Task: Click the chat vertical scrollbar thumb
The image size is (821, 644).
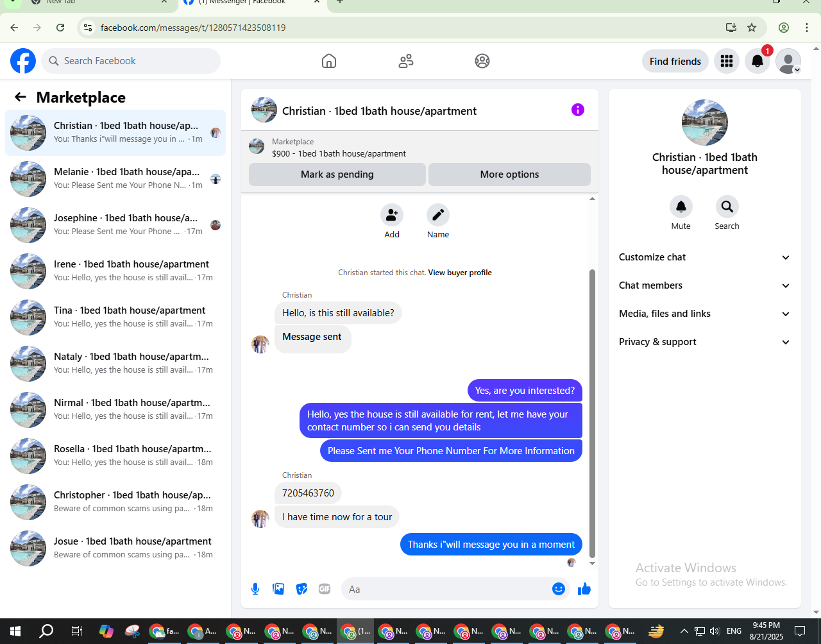Action: 592,414
